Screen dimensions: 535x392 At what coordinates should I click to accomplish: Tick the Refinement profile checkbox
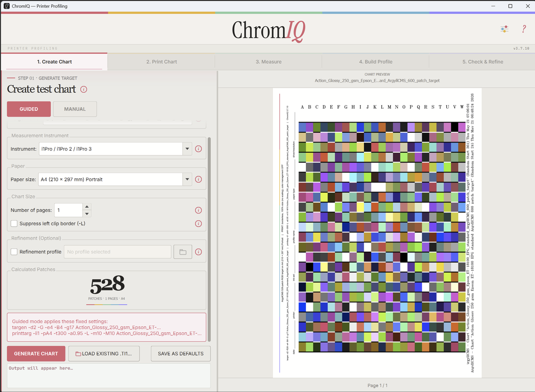pyautogui.click(x=14, y=252)
